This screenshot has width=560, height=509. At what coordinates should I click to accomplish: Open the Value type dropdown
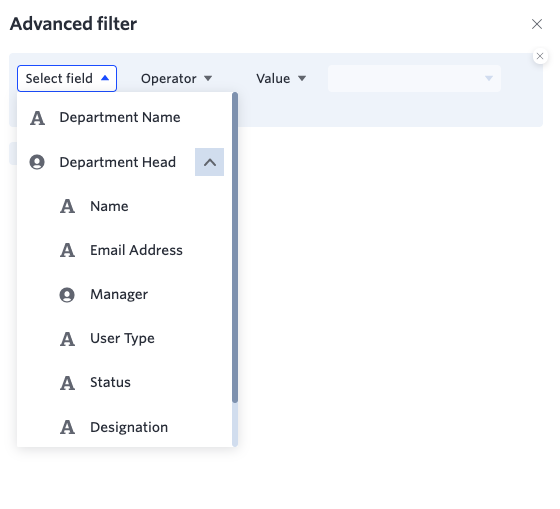point(281,79)
